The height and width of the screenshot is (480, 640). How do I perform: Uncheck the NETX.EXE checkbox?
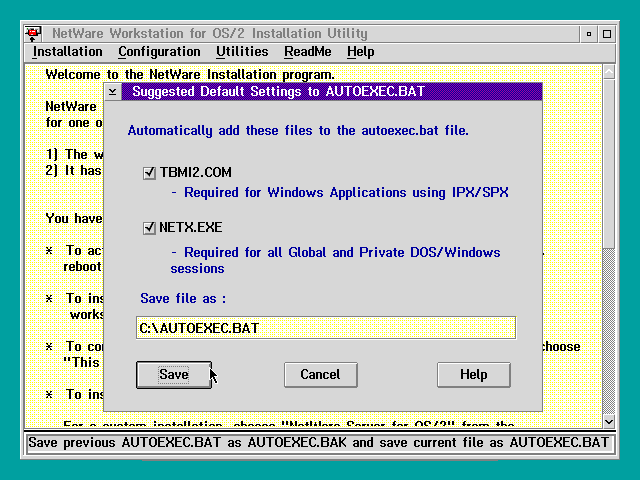click(149, 228)
